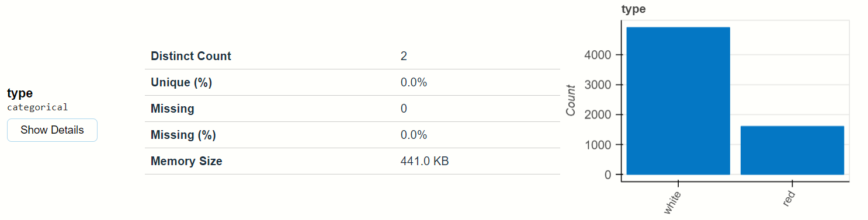868x220 pixels.
Task: Click the white x-axis tick label
Action: coord(673,201)
